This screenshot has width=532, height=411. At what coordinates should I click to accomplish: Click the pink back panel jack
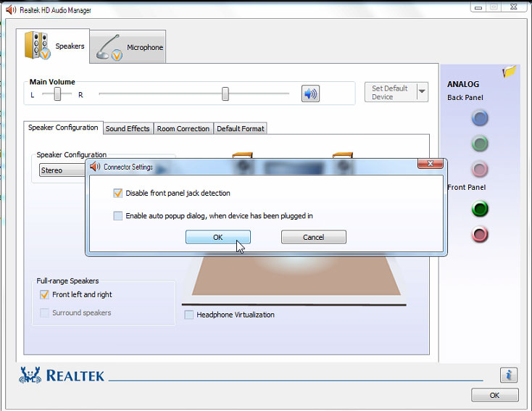click(x=479, y=169)
